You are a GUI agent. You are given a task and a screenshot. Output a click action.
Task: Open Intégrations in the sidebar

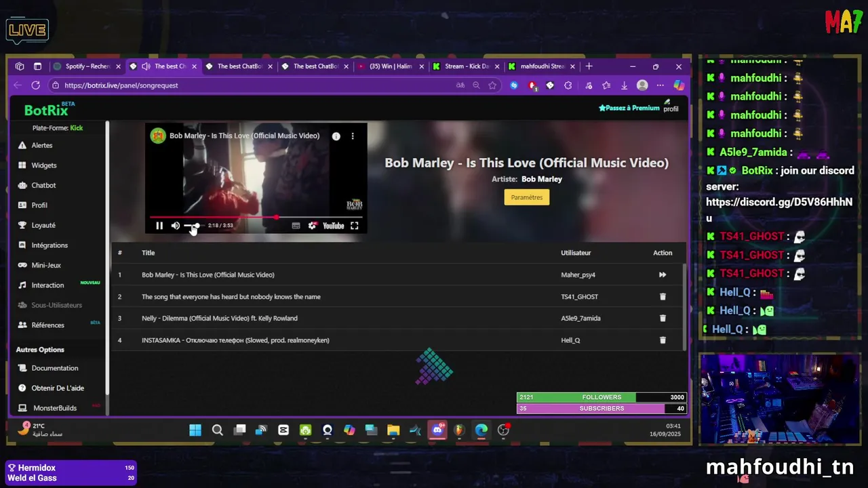pos(50,245)
